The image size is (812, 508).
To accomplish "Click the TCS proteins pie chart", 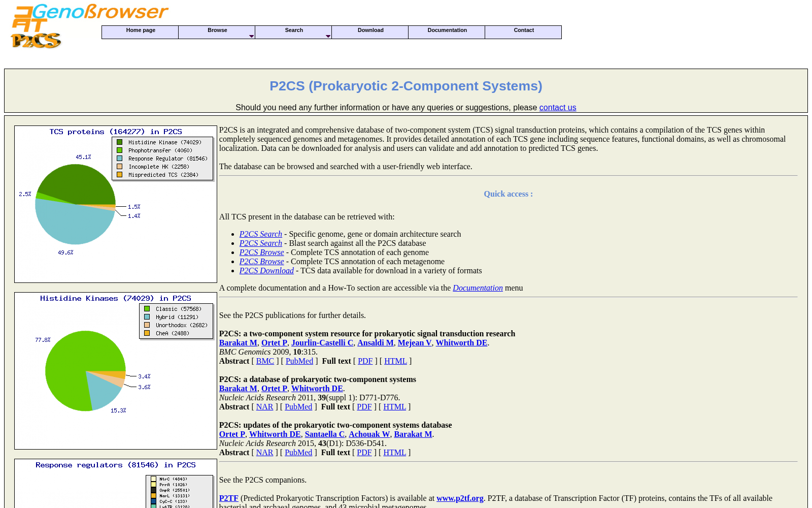I will click(x=76, y=204).
